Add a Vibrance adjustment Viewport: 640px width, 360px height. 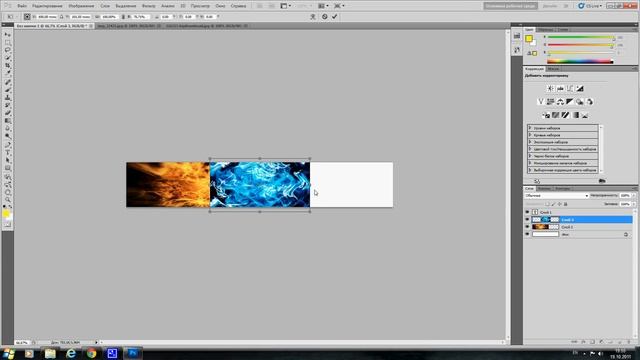(x=540, y=102)
